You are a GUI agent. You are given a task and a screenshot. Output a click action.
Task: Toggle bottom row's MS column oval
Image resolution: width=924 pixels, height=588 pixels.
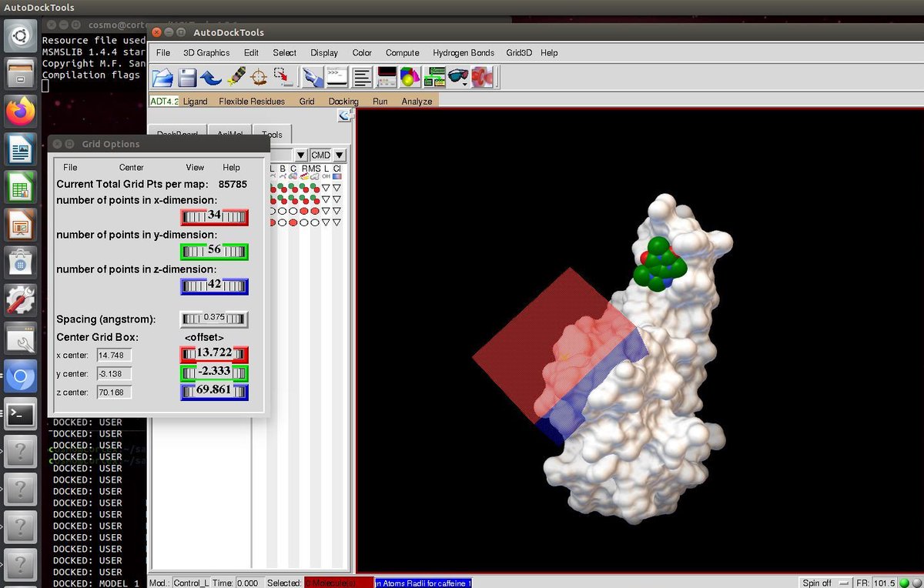[x=315, y=222]
